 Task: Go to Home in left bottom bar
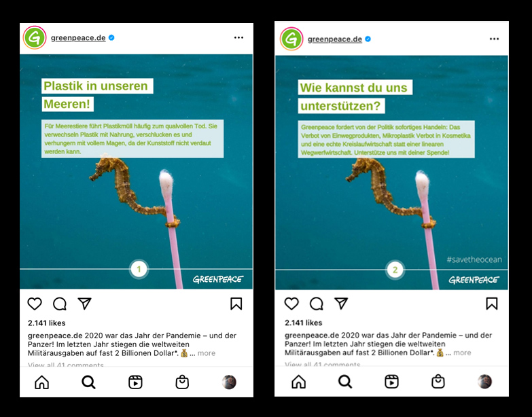pos(41,382)
